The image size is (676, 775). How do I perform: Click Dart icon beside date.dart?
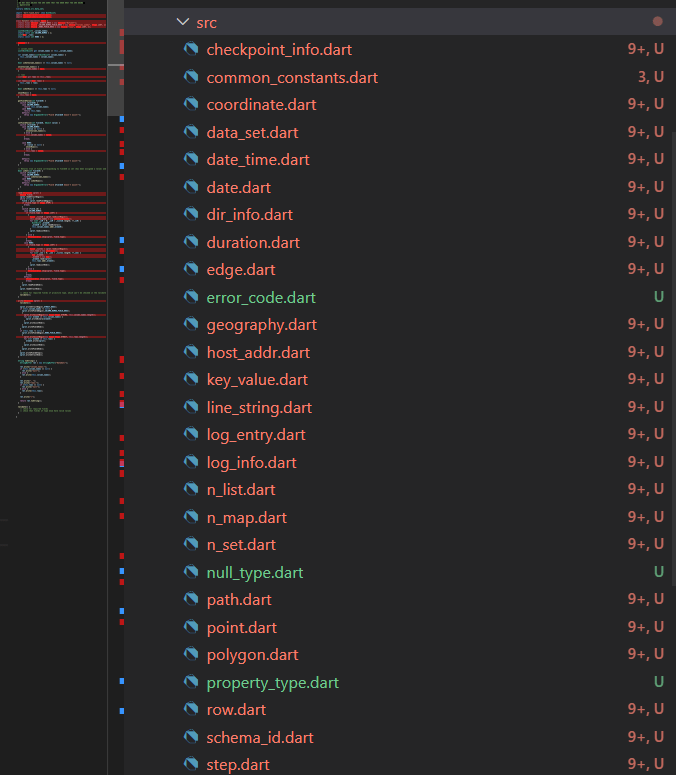pyautogui.click(x=191, y=186)
